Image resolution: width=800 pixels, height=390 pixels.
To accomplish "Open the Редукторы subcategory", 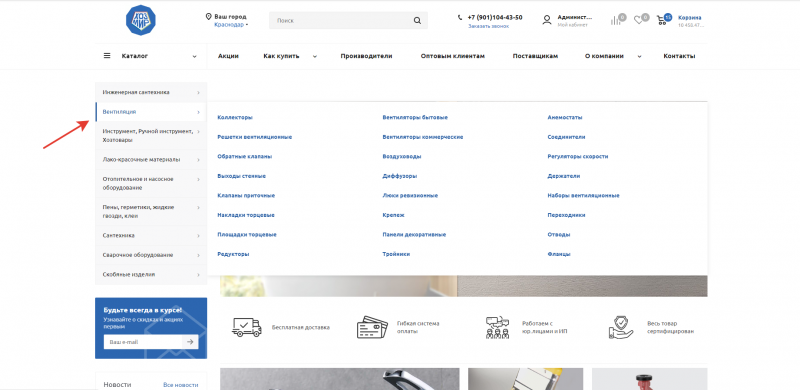I will click(233, 254).
